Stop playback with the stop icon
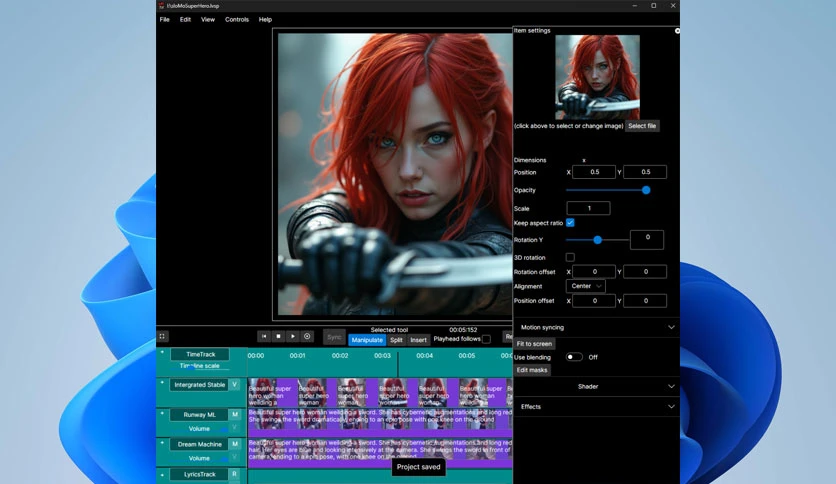 point(278,336)
